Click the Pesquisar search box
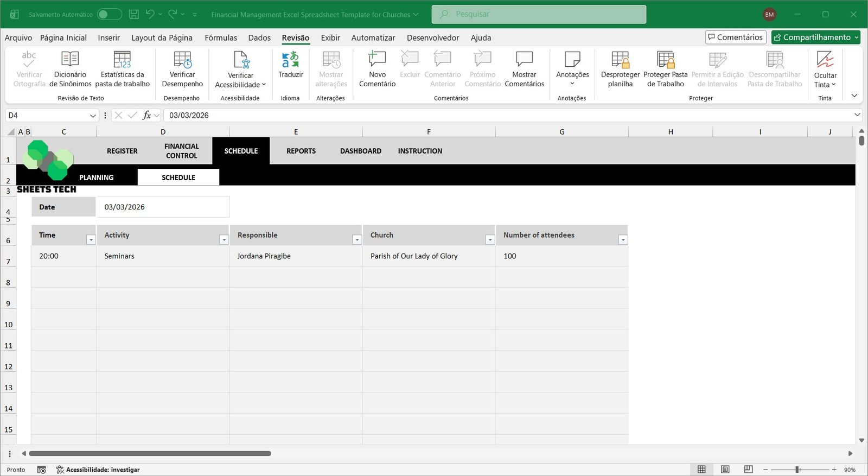Image resolution: width=868 pixels, height=476 pixels. pyautogui.click(x=539, y=14)
